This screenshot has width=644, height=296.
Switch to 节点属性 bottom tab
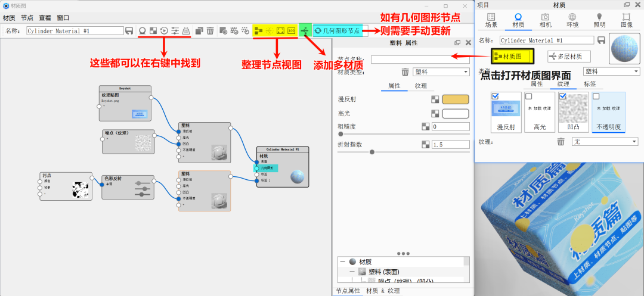[348, 291]
